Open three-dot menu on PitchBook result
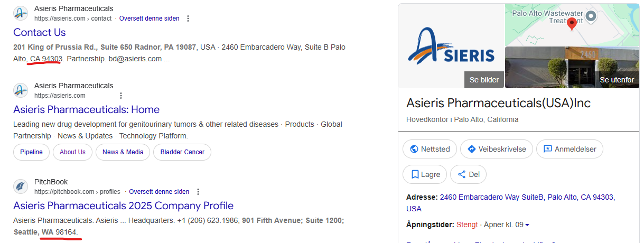This screenshot has height=243, width=644. point(198,192)
